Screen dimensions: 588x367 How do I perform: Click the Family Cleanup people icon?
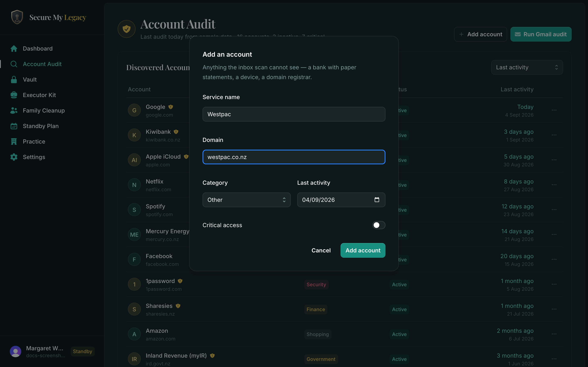coord(14,111)
